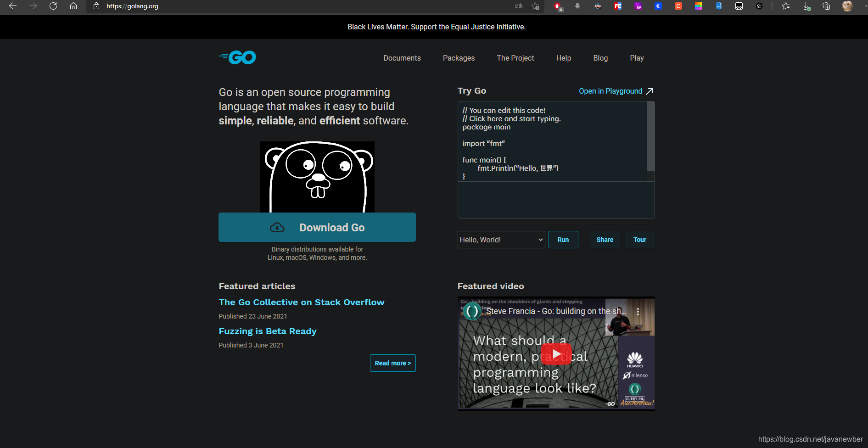View site security lock info

pos(96,6)
